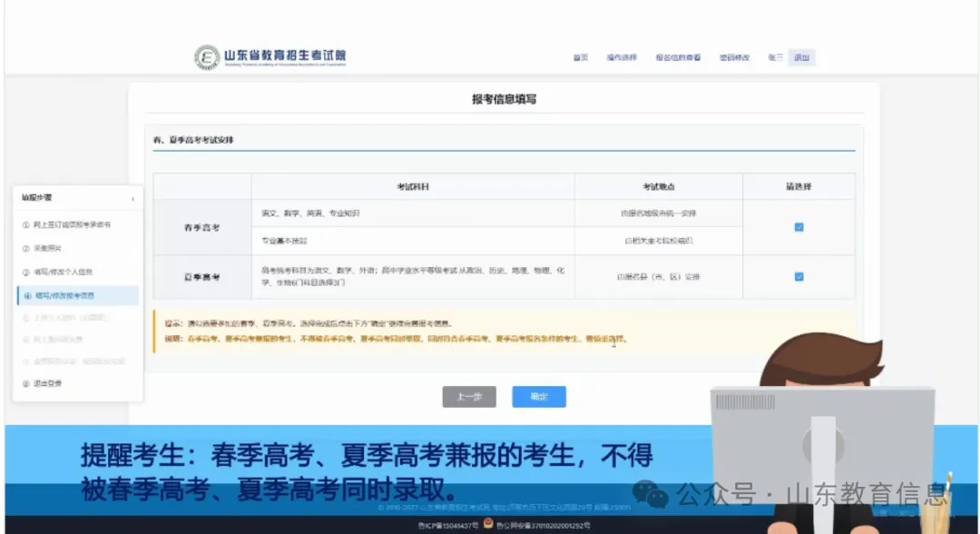Click the 考试科目 column header

point(413,187)
